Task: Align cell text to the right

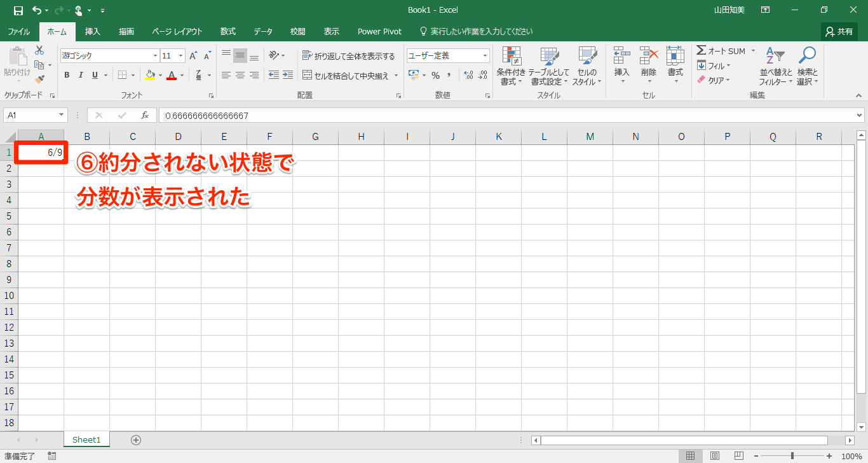Action: click(254, 75)
